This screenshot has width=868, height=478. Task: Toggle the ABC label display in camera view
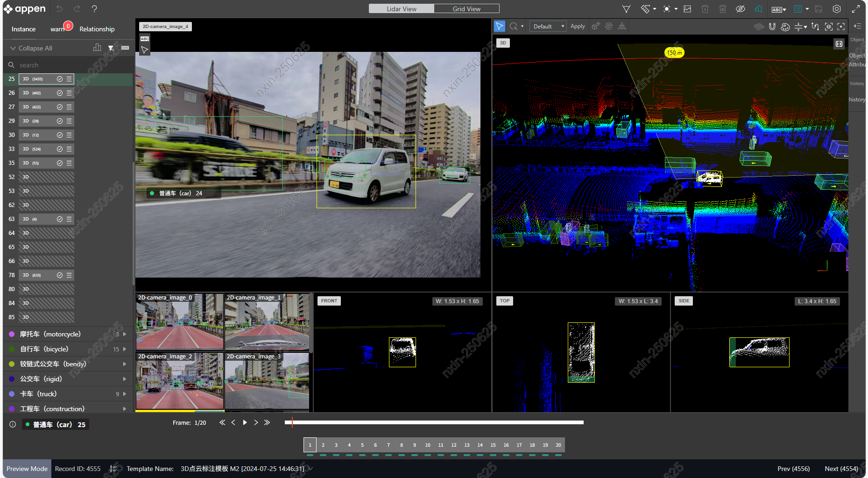[145, 39]
